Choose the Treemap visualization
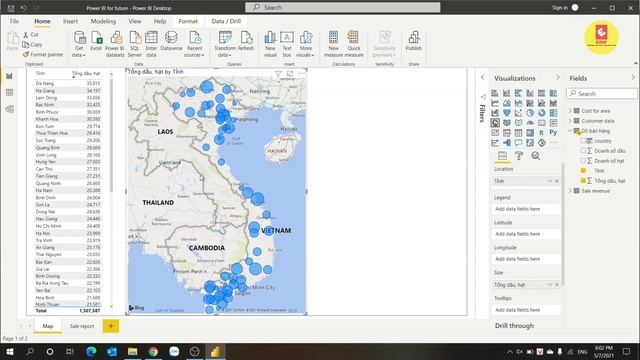Viewport: 640px width, 360px height. click(x=553, y=113)
